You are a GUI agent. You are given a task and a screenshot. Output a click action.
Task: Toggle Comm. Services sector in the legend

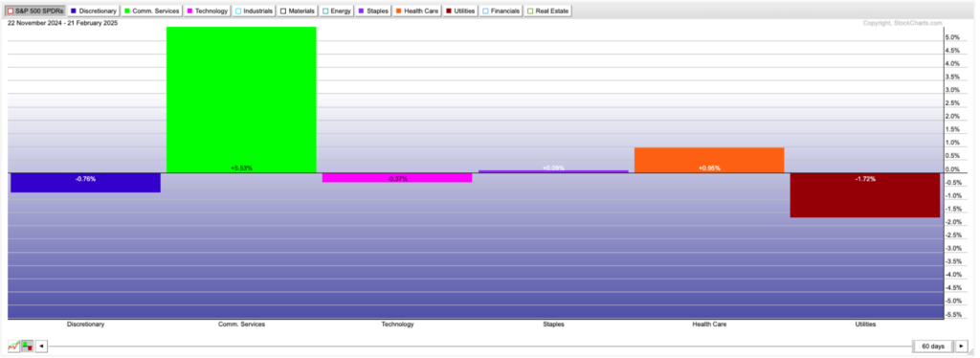click(x=152, y=11)
